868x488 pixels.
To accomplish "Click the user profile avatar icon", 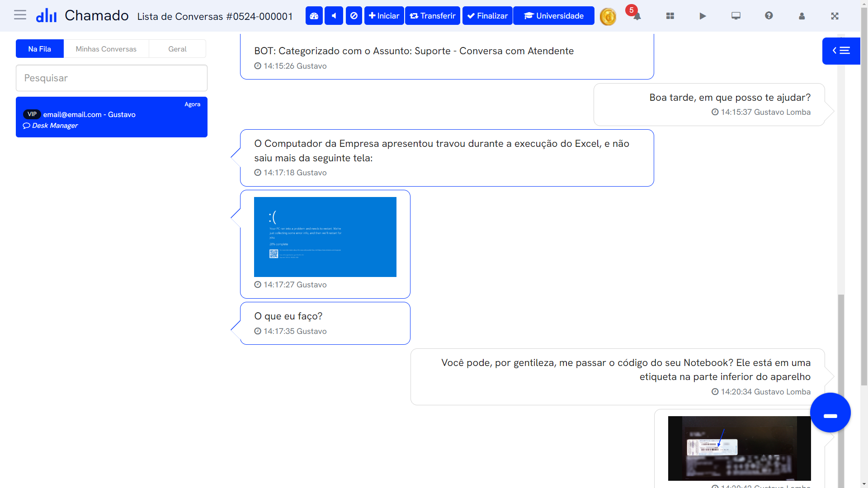I will tap(802, 16).
